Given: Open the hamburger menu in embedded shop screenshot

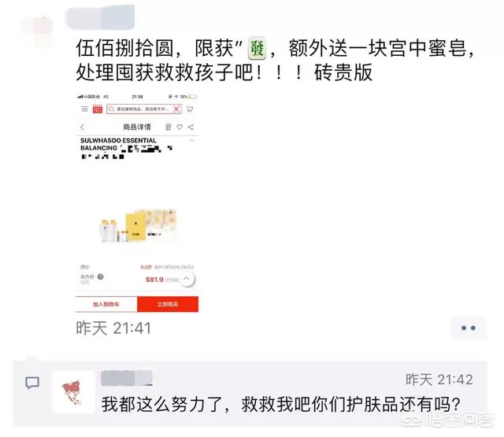Looking at the screenshot, I should click(84, 109).
